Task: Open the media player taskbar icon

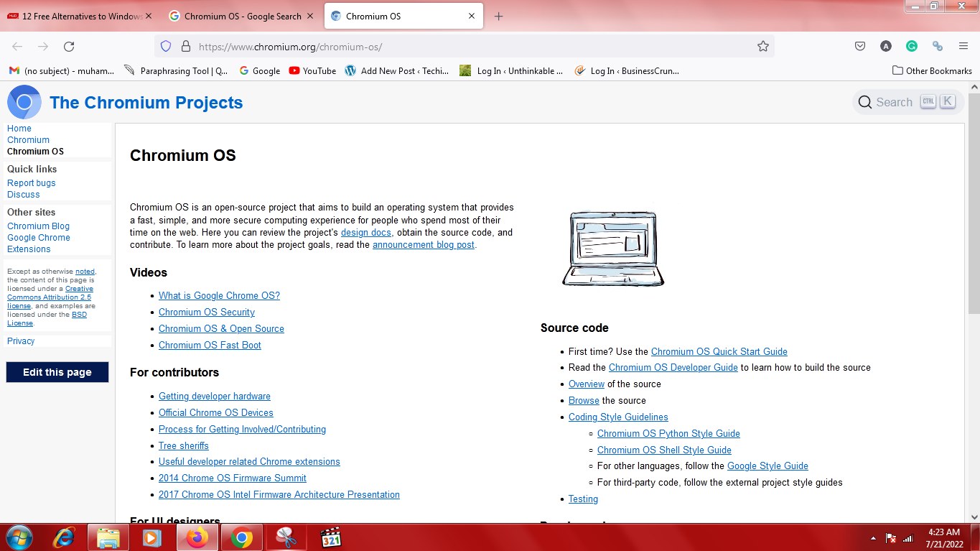Action: [152, 537]
